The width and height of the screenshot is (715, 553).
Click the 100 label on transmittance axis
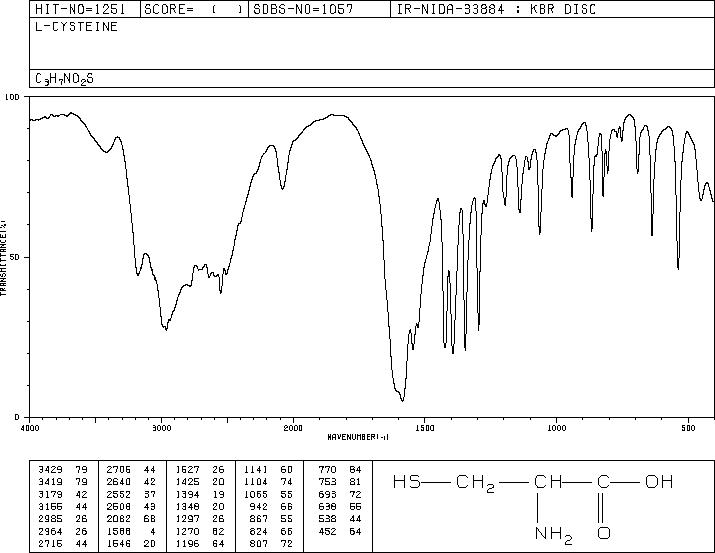[x=12, y=97]
